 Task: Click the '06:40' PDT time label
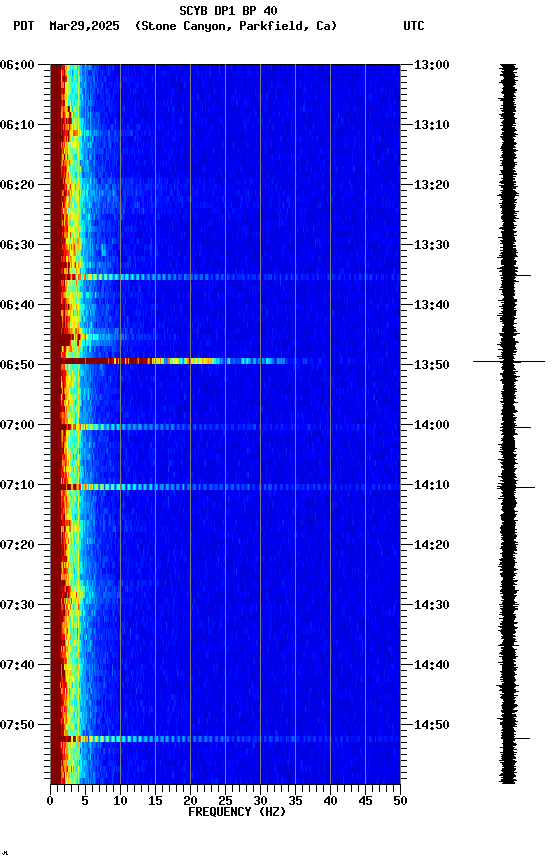[17, 305]
